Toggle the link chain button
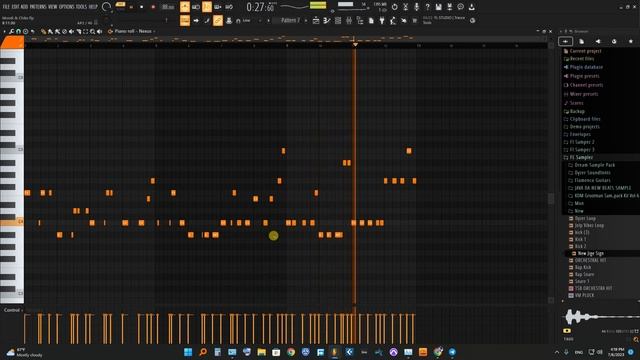The image size is (640, 360). 218,20
